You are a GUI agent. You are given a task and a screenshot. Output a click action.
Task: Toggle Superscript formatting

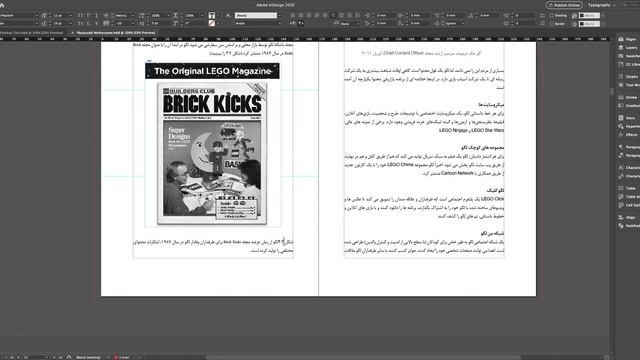[x=89, y=16]
